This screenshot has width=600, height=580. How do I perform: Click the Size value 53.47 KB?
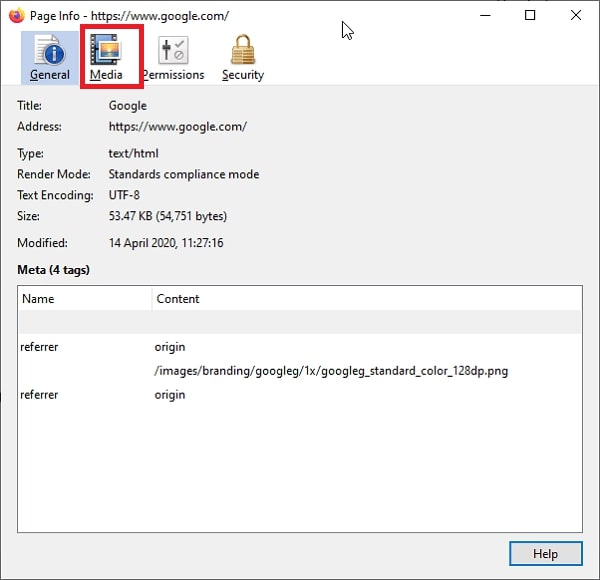point(167,216)
